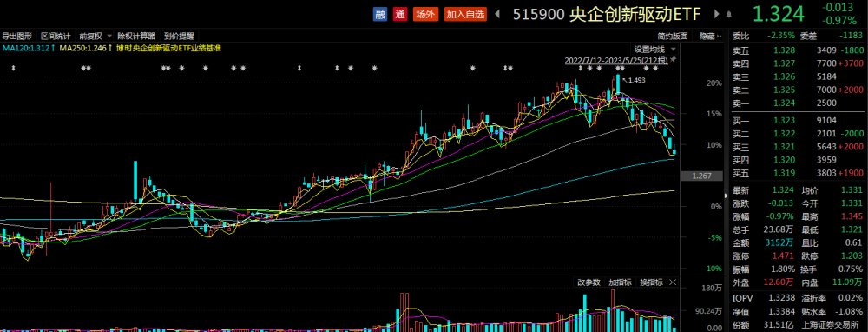This screenshot has width=868, height=332.
Task: Click the leftmost up-down arrow event marker
Action: tap(14, 68)
